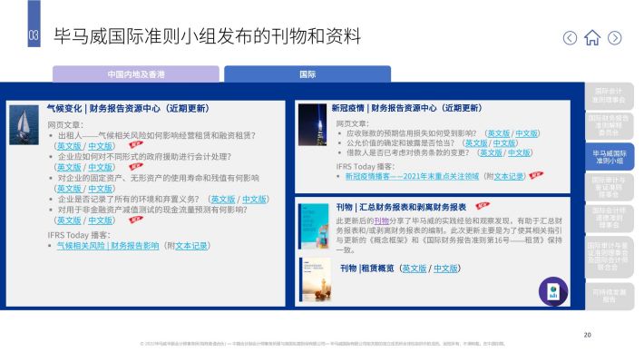Switch to 中国内地及香港 tab
Screen dimensions: 644x362
coord(136,74)
